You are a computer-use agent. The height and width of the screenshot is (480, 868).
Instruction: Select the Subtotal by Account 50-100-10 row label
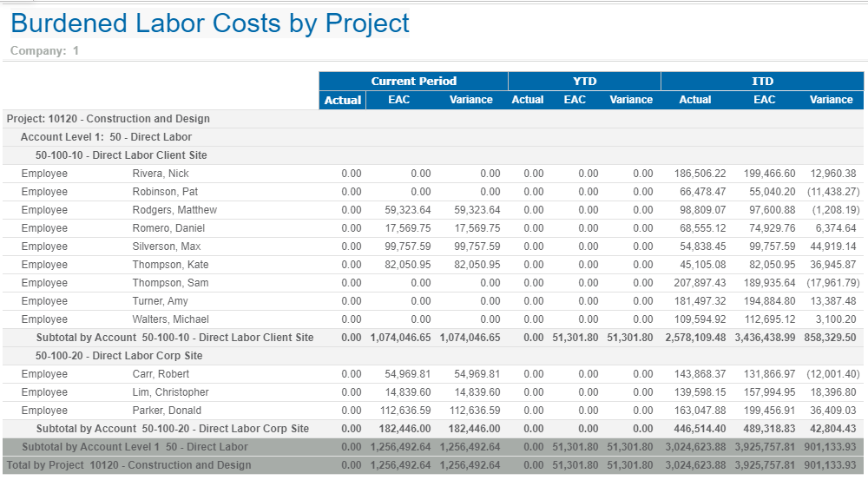(174, 338)
